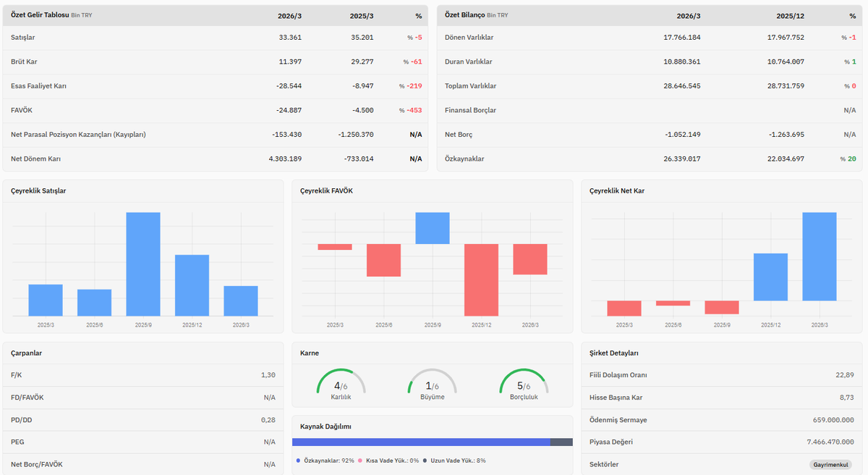Screen dimensions: 868x475
Task: Select Özkaynaklar value 26.339.017
Action: (681, 159)
